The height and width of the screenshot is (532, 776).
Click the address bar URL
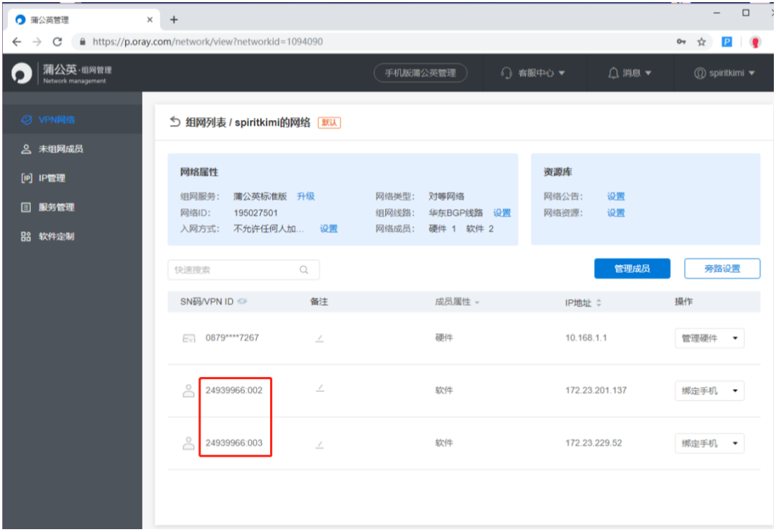tap(208, 42)
